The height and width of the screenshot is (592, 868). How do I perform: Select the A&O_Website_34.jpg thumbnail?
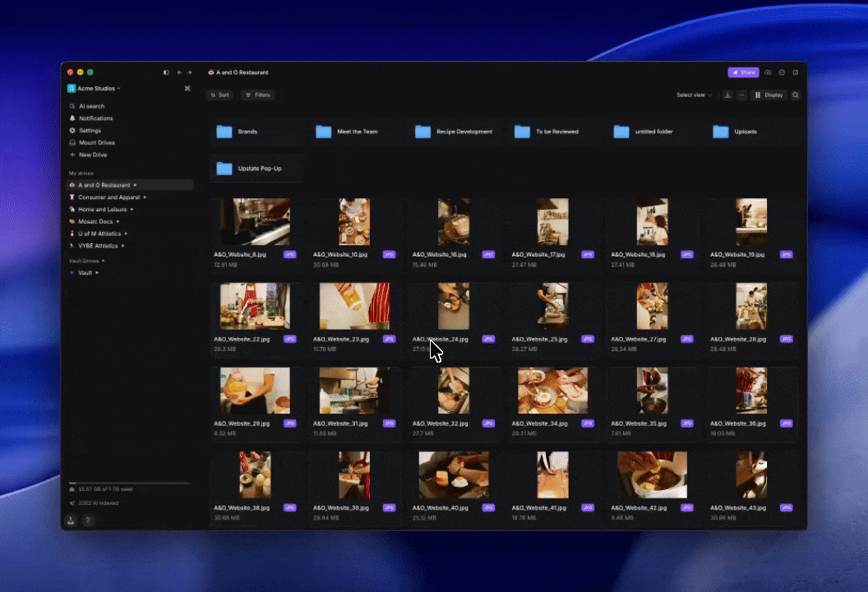pos(552,391)
